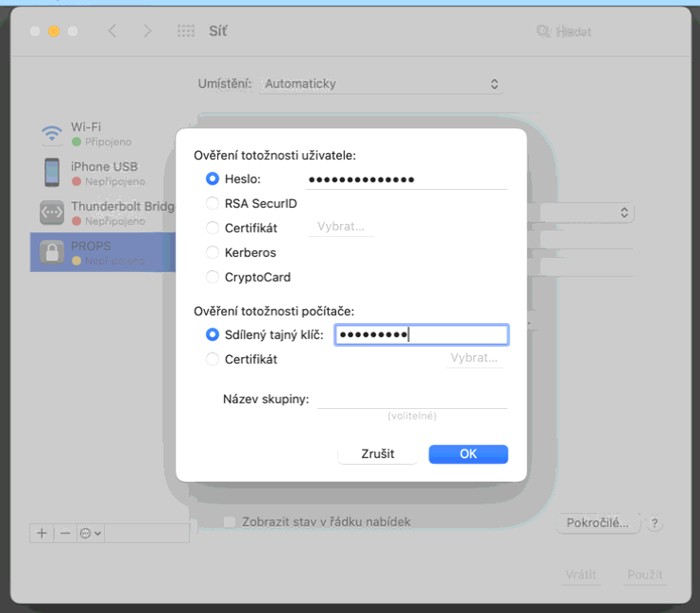This screenshot has height=613, width=700.
Task: Enable Zobrazit stav v řádku nabídek checkbox
Action: pyautogui.click(x=230, y=522)
